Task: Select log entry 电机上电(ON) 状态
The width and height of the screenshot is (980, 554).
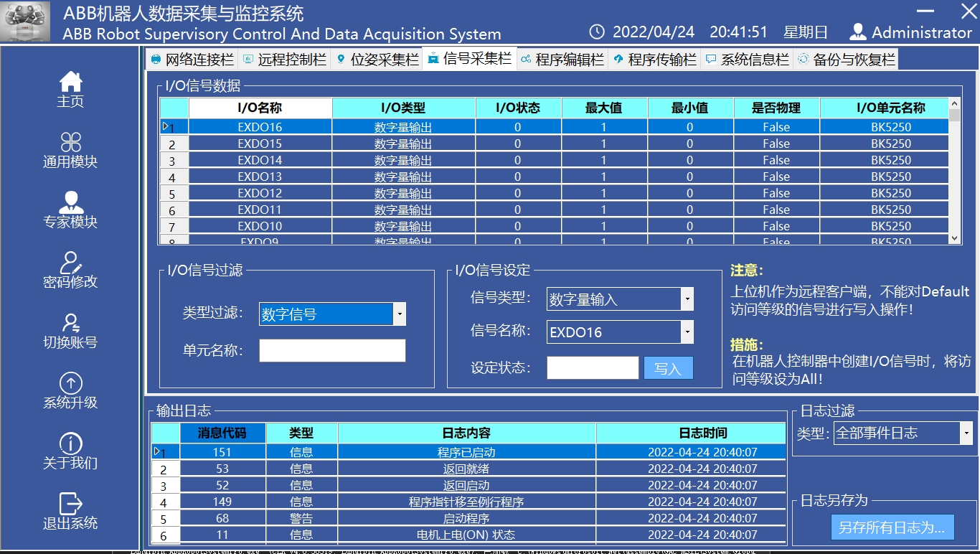Action: tap(466, 535)
